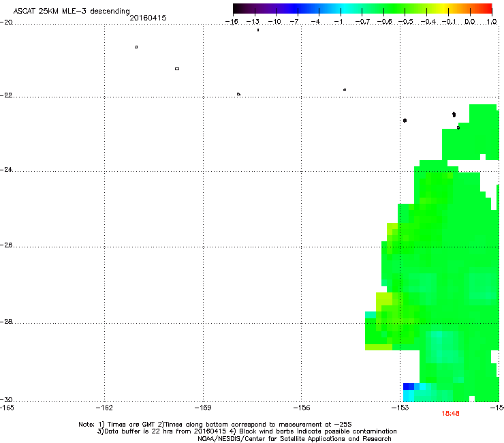
Task: Click the color bar label -0.6
Action: click(384, 22)
